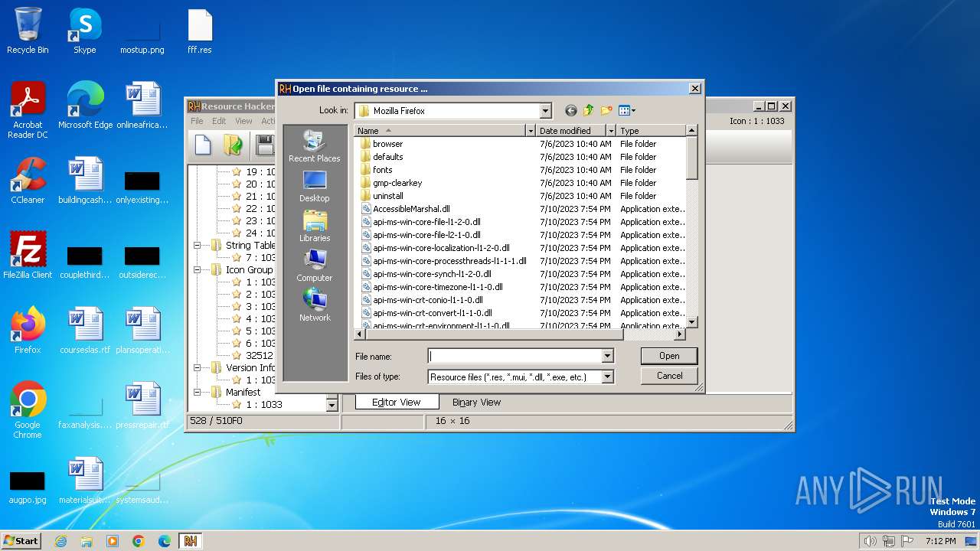Open Microsoft Edge desktop icon
The image size is (980, 551).
pos(85,106)
